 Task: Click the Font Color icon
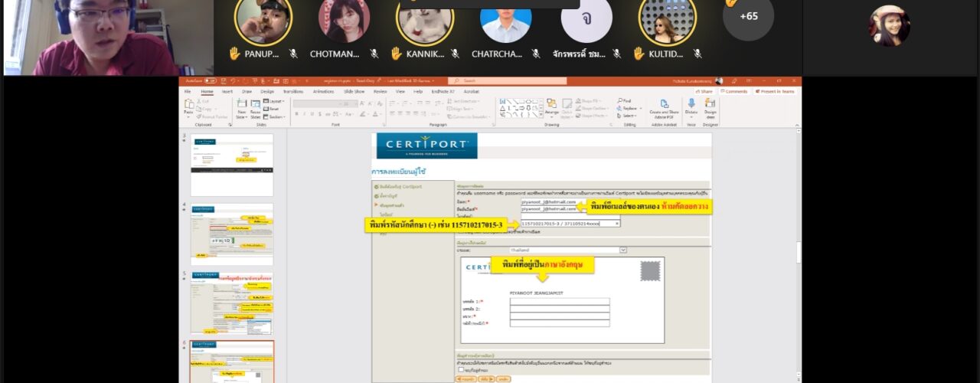[x=376, y=114]
